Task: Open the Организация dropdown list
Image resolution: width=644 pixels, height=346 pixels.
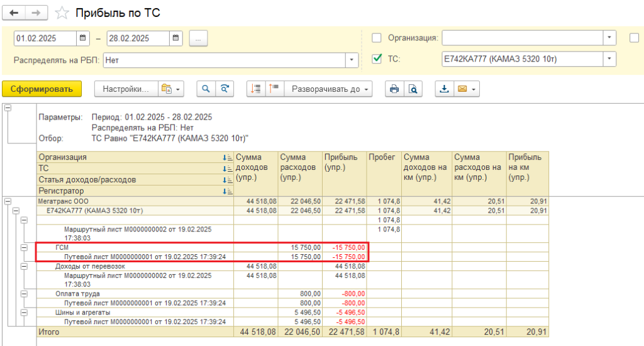Action: [x=609, y=38]
